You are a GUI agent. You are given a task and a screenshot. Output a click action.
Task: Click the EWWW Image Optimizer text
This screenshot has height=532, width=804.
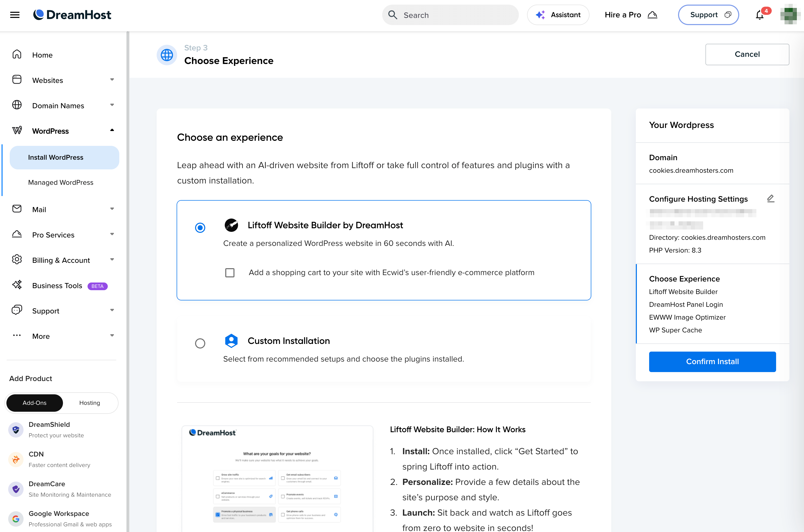(x=687, y=318)
